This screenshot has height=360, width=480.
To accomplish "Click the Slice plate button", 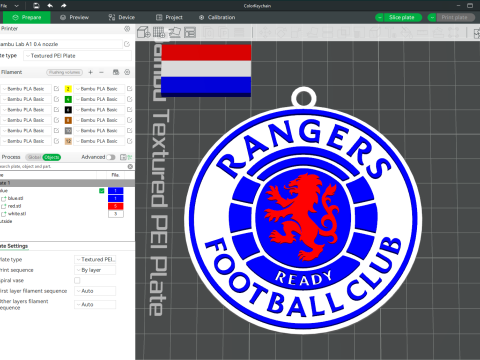I will [x=402, y=17].
